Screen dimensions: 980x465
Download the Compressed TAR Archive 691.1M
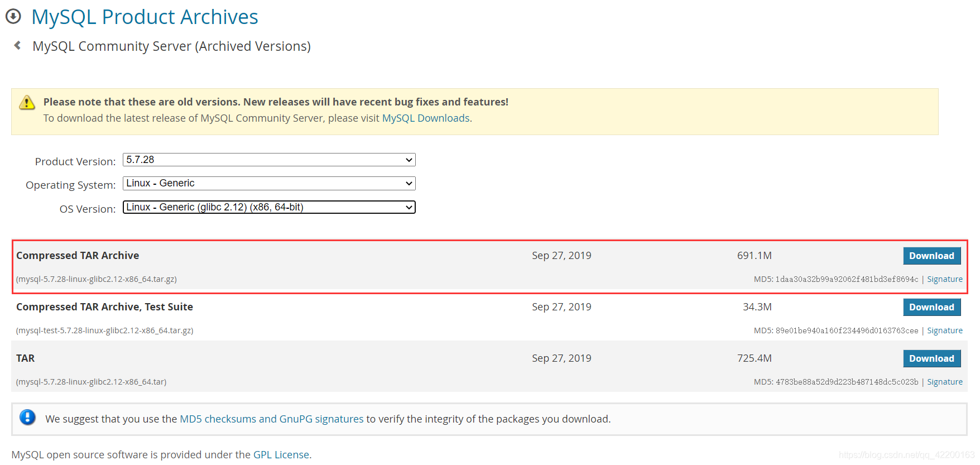tap(931, 256)
